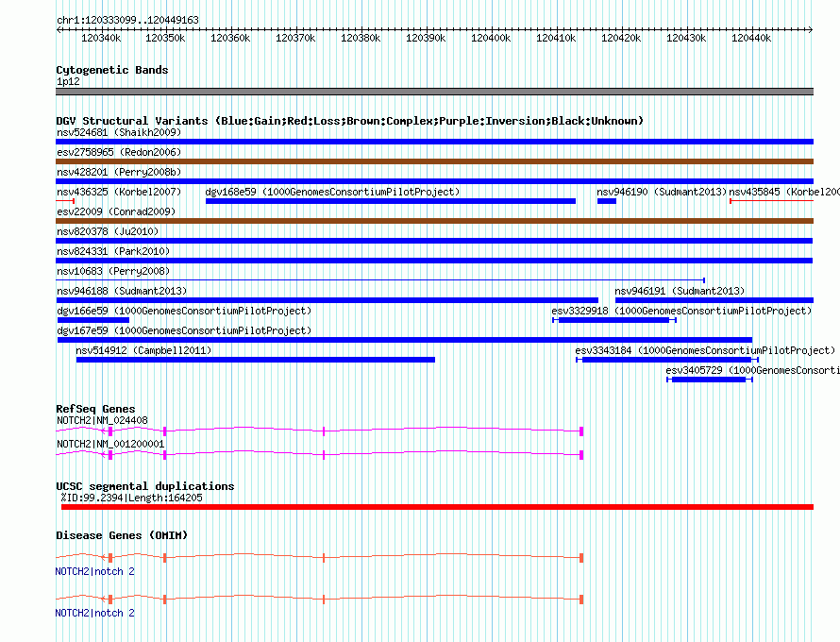Click the nsv946190 (Sudmant2013) label
This screenshot has height=642, width=840.
pyautogui.click(x=662, y=192)
